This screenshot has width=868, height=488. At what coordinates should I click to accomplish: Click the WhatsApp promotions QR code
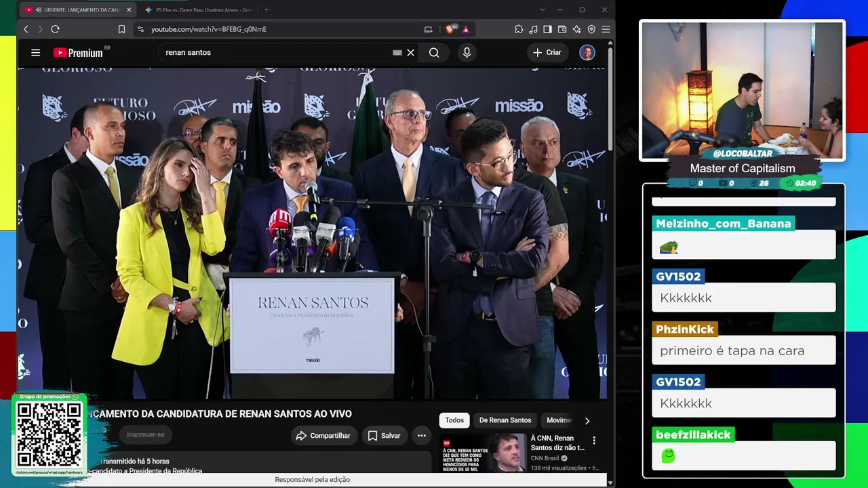pos(49,434)
